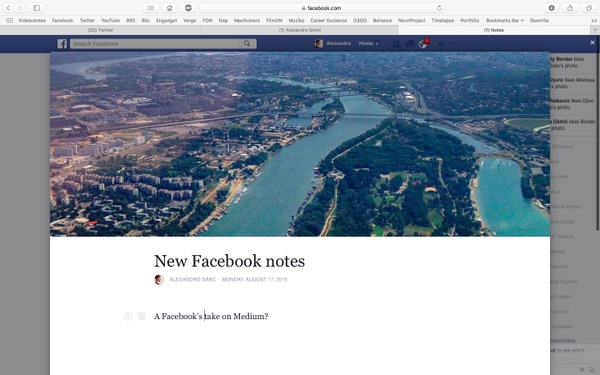Close the note editor with X
600x375 pixels.
coord(592,43)
